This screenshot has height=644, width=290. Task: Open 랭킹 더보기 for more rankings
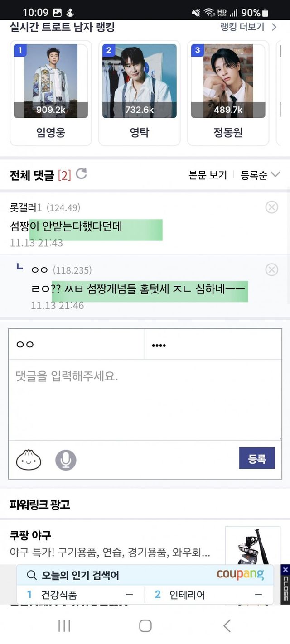[248, 27]
